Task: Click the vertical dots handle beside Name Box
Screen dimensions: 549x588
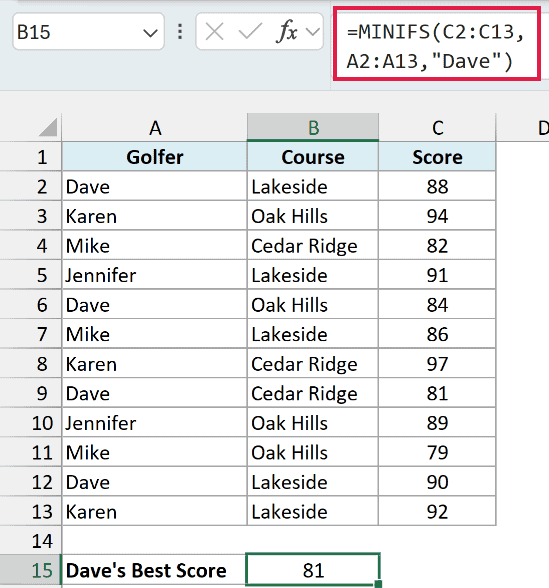Action: coord(180,32)
